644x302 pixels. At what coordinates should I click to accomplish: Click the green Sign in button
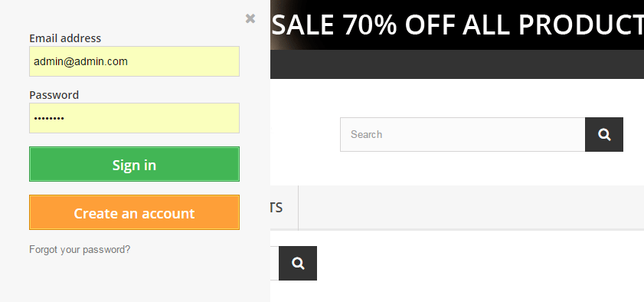[x=134, y=164]
